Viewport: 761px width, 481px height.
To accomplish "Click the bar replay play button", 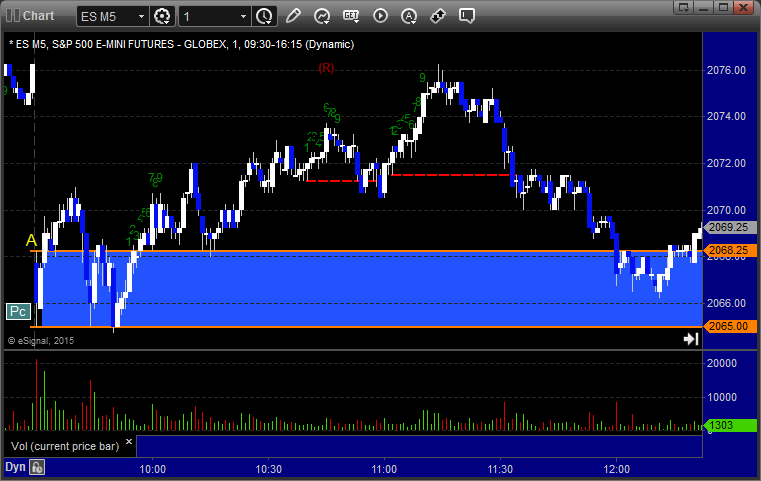I will tap(380, 16).
